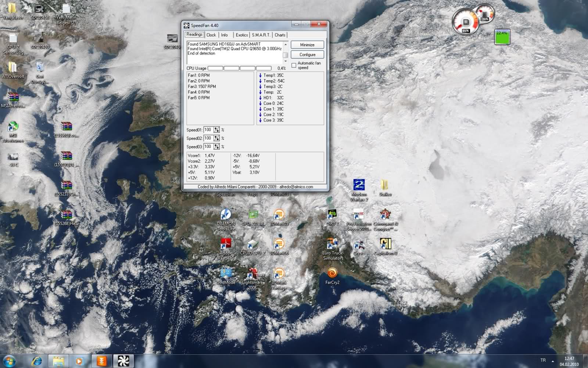Launch Command & Conquer shortcut
Image resolution: width=588 pixels, height=368 pixels.
click(386, 220)
